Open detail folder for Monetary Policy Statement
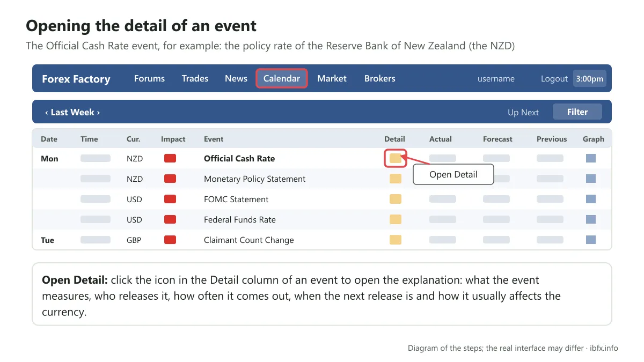Screen dimensions: 644x362 (396, 179)
